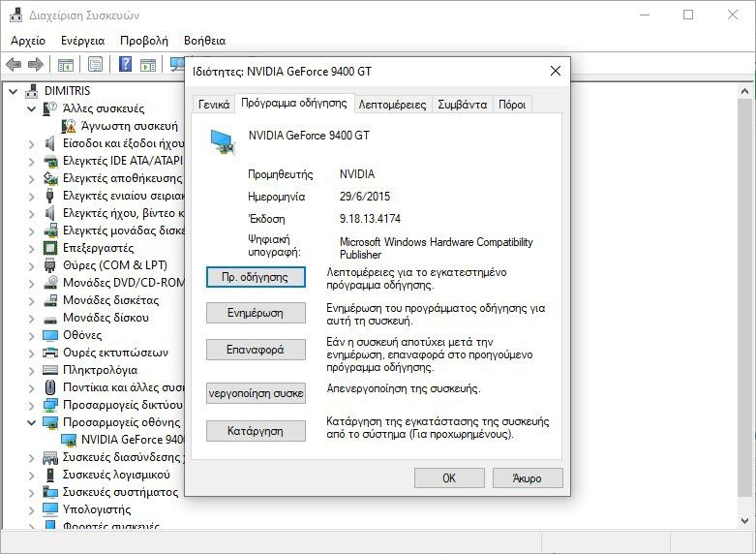Screen dimensions: 756x554
Task: Click the Άλλες συσκευές category icon
Action: tap(49, 108)
